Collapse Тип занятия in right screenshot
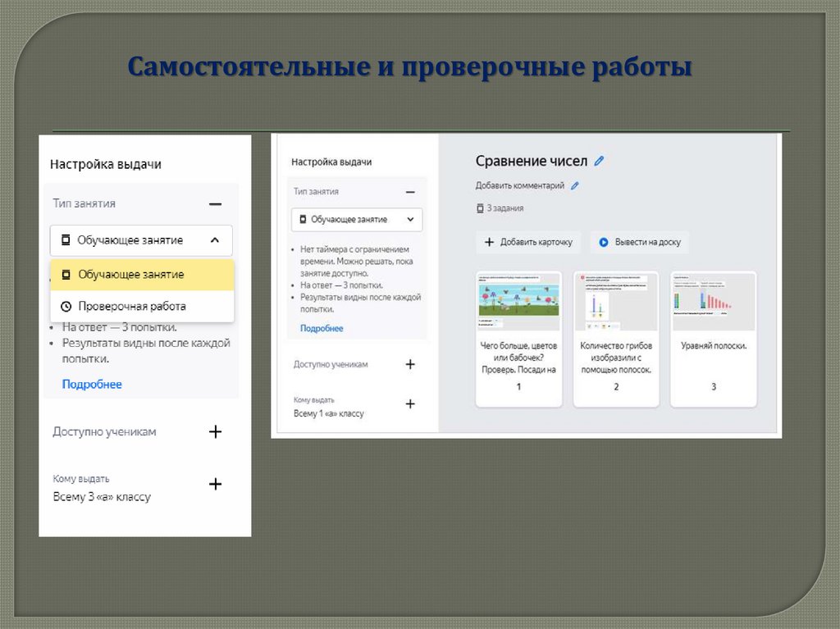Viewport: 840px width, 629px height. coord(410,192)
